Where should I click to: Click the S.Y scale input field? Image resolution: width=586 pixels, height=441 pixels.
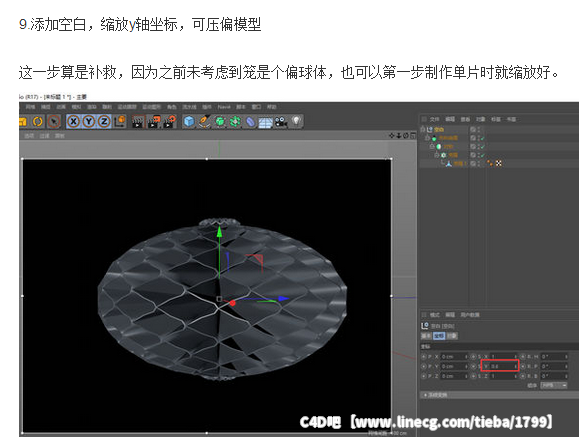pos(504,366)
